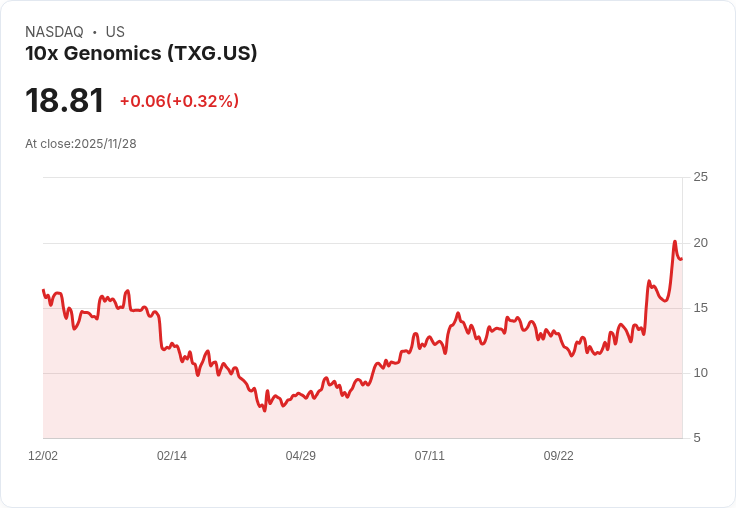Click the 20 y-axis price label
Image resolution: width=736 pixels, height=508 pixels.
(700, 243)
